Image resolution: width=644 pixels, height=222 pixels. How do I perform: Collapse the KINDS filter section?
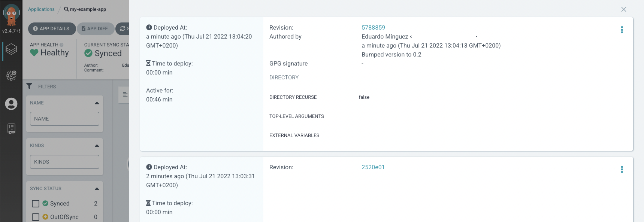(x=96, y=145)
